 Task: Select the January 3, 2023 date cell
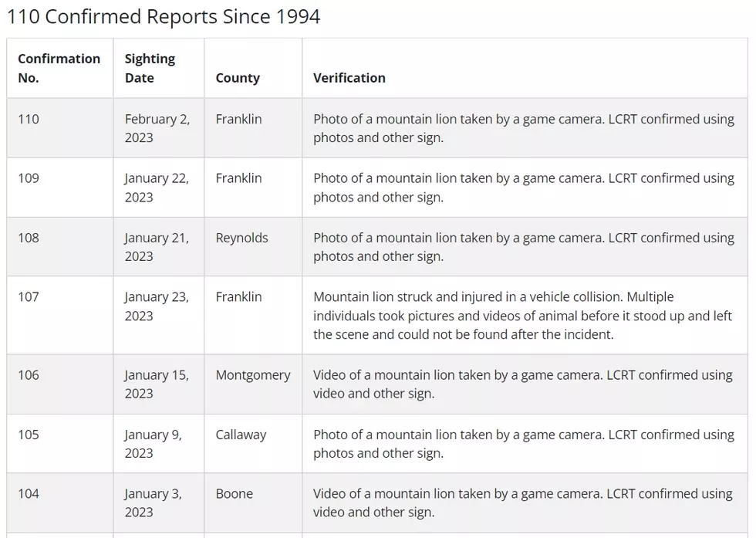tap(159, 502)
